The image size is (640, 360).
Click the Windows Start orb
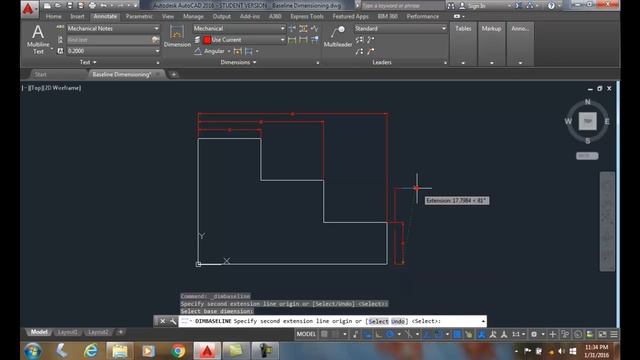[32, 351]
